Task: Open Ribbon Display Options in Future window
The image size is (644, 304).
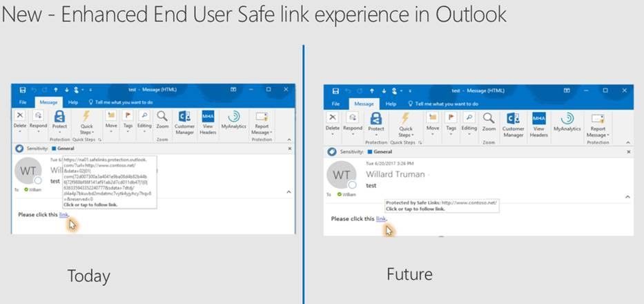Action: (x=567, y=91)
